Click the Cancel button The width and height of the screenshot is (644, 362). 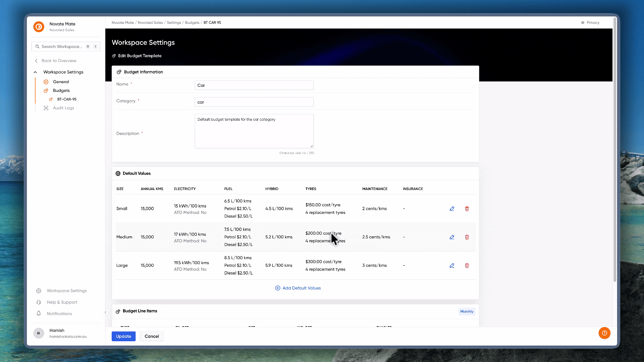pyautogui.click(x=152, y=336)
